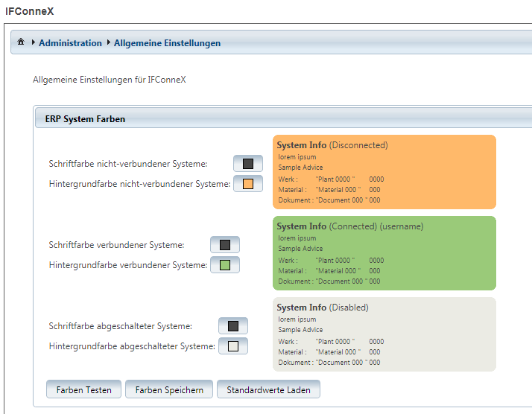Select the orange Disconnected System Info preview
532x414 pixels.
[x=384, y=172]
